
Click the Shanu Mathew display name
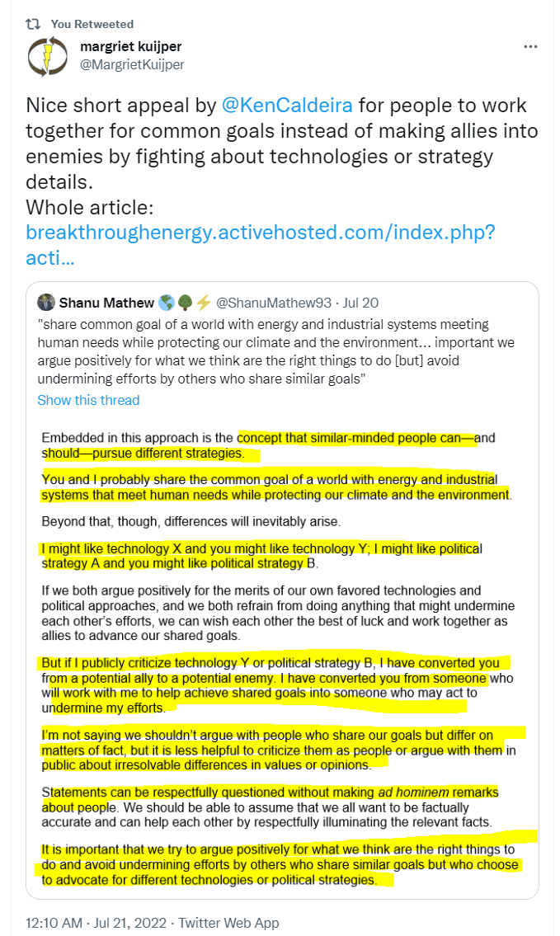click(x=106, y=303)
